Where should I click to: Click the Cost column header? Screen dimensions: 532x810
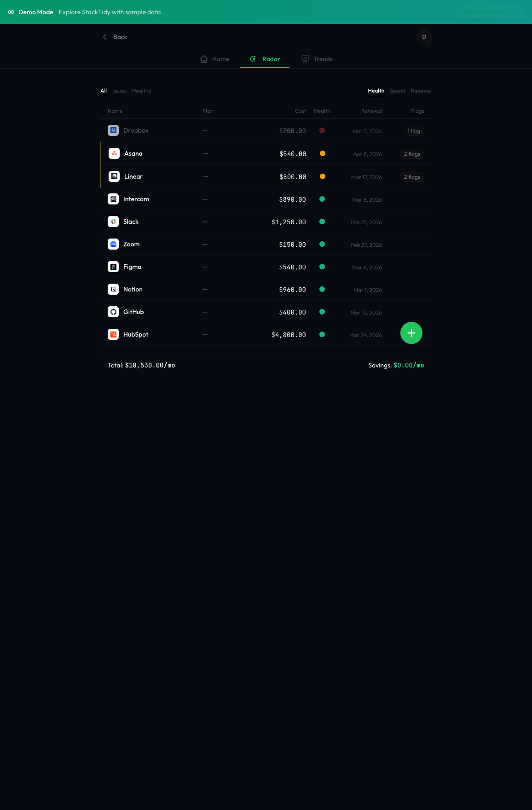300,111
